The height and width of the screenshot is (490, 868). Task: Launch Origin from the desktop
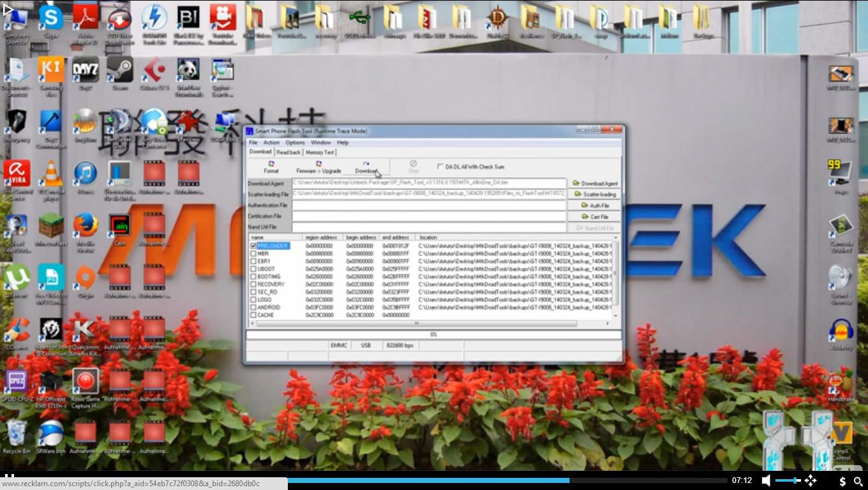click(x=86, y=281)
